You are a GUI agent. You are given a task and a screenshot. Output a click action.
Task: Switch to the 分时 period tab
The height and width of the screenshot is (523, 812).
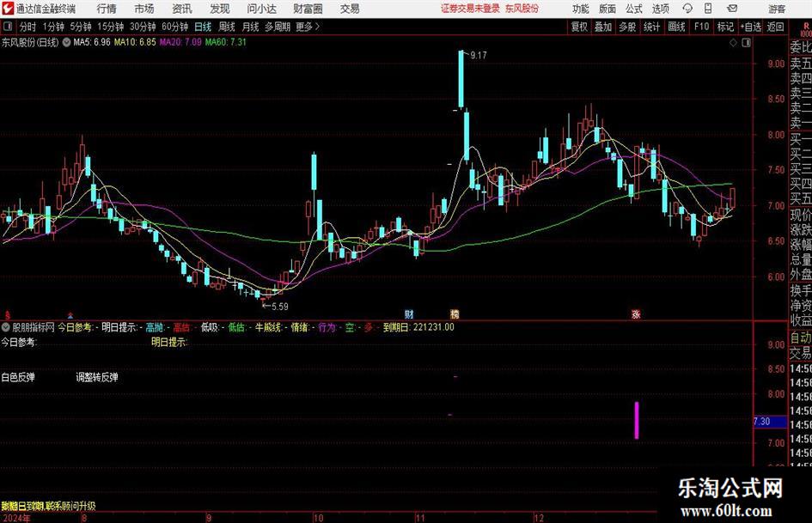click(x=27, y=27)
